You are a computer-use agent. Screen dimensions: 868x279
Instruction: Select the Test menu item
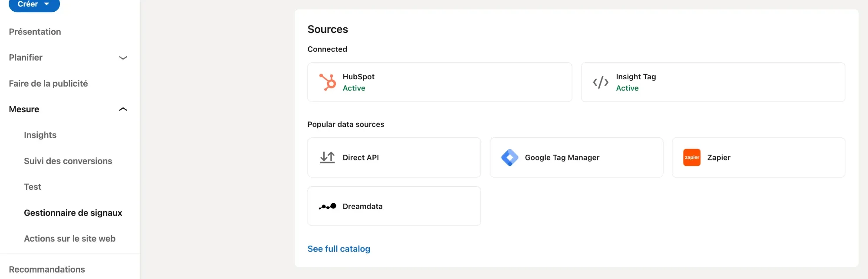click(x=33, y=187)
